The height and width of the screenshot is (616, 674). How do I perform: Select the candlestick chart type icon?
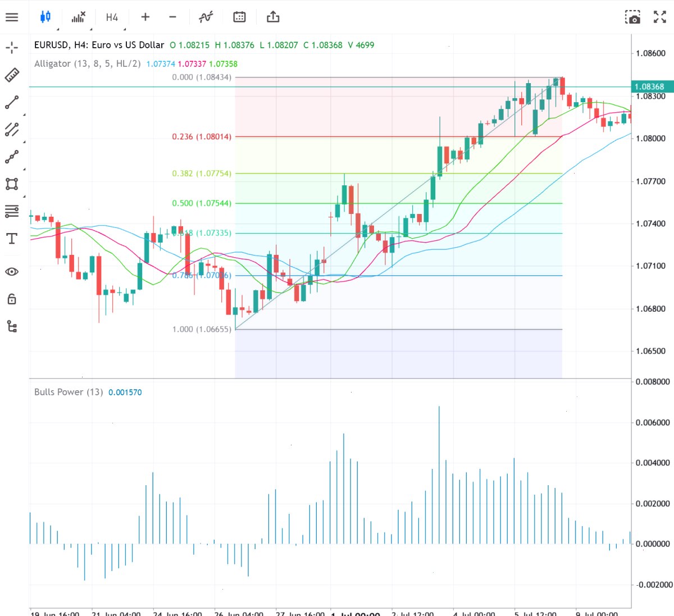point(45,17)
